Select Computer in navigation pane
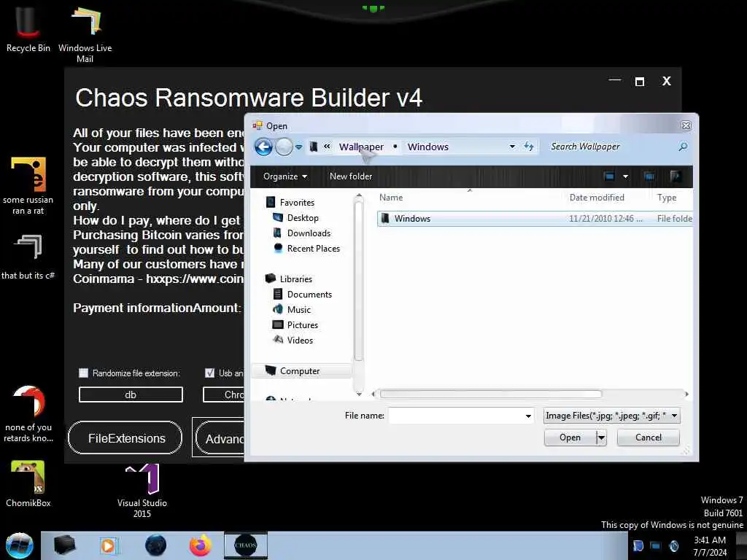 coord(301,370)
